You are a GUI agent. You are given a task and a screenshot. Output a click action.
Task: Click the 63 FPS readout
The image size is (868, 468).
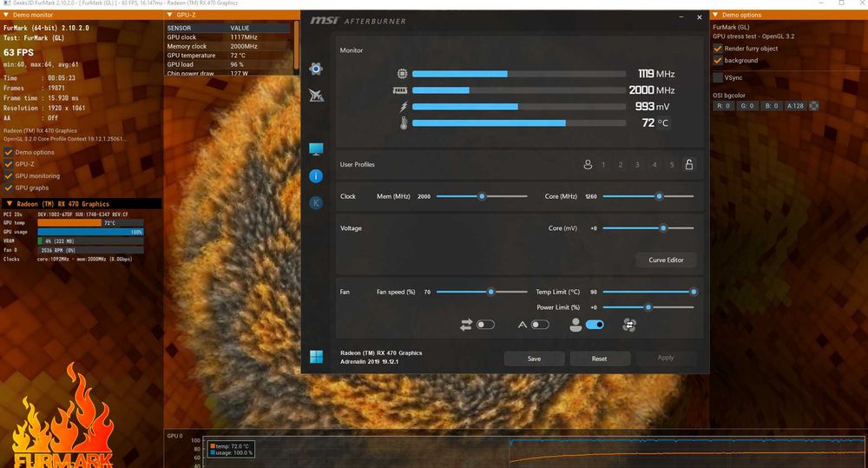[19, 53]
